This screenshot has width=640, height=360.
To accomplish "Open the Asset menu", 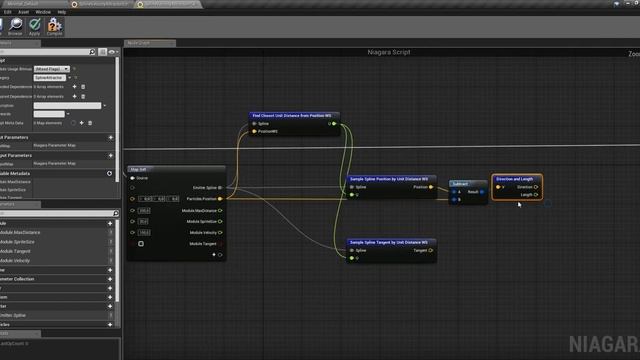I will point(23,12).
